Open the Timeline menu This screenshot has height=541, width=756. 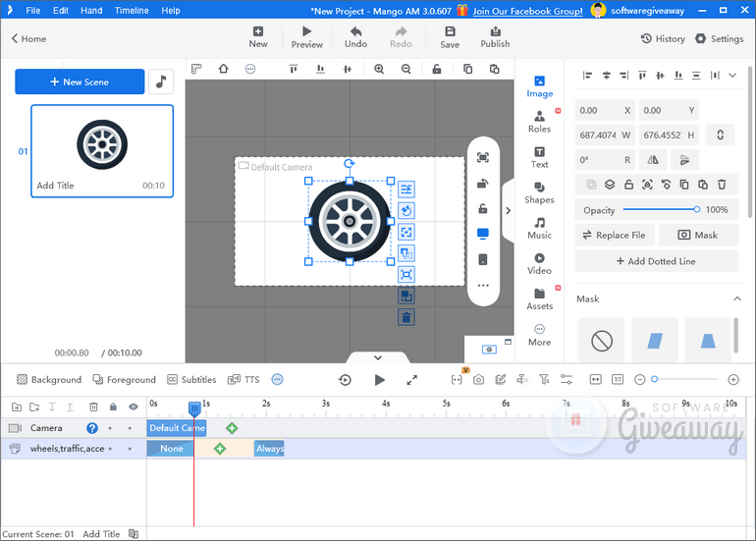click(x=131, y=11)
